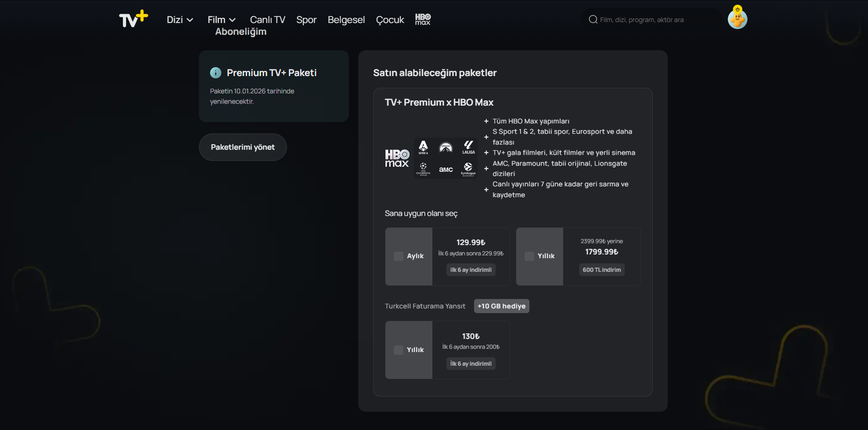The image size is (868, 430).
Task: Click the İlk 6 aydan sonra 229.99₺ note
Action: coord(471,253)
